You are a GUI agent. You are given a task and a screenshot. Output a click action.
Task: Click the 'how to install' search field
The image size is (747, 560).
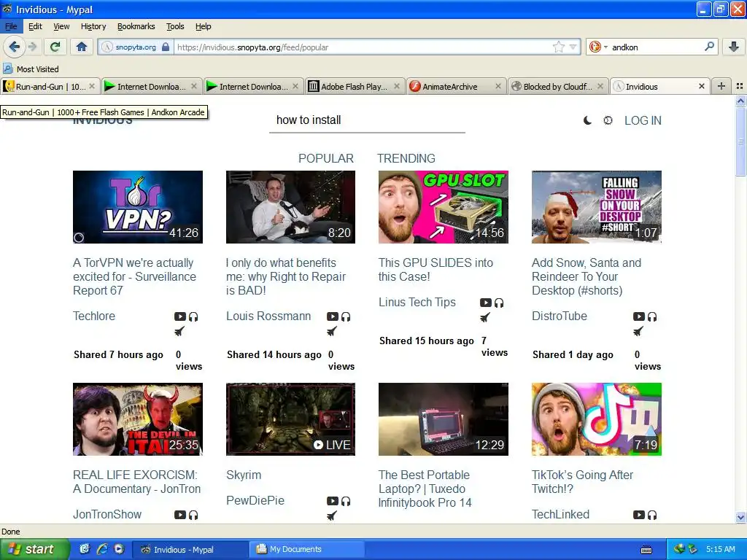[367, 120]
